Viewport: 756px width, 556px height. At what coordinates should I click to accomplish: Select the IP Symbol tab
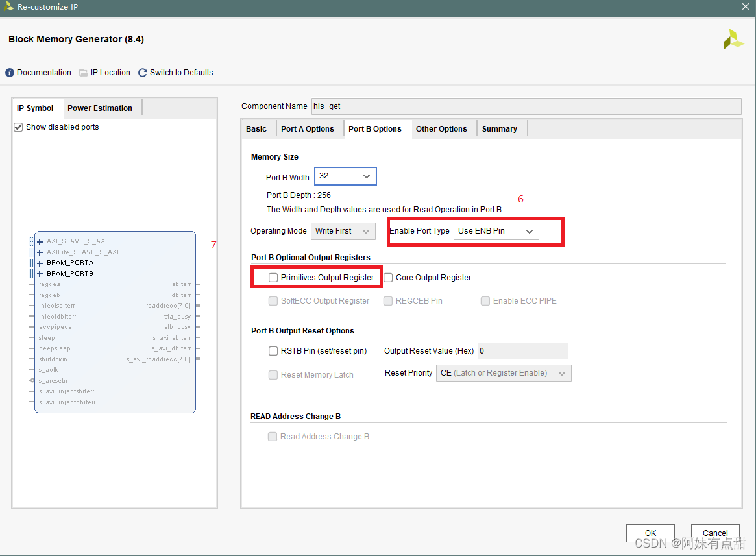click(35, 108)
